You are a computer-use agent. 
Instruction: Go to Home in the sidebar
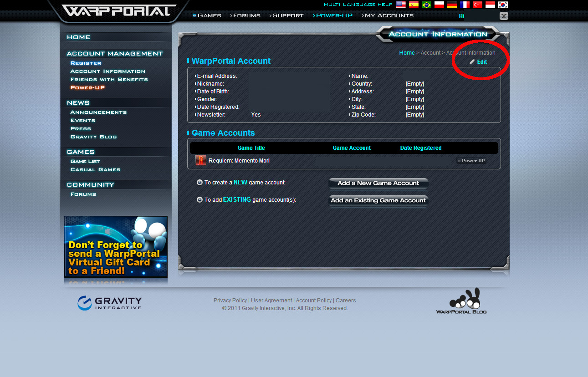point(79,37)
